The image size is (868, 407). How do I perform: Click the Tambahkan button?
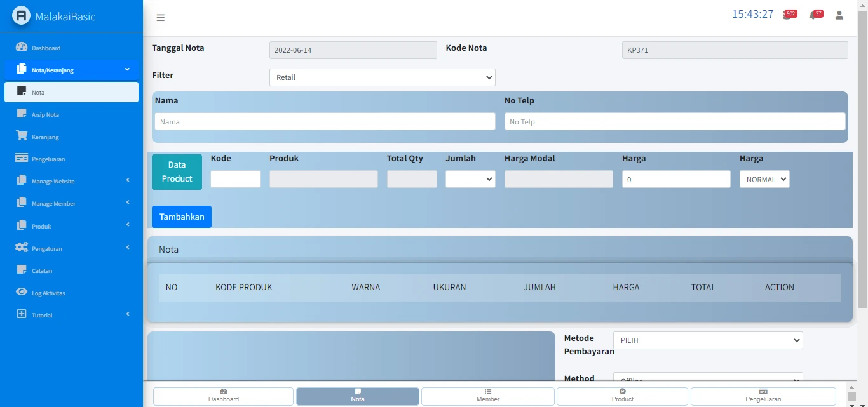click(x=182, y=217)
